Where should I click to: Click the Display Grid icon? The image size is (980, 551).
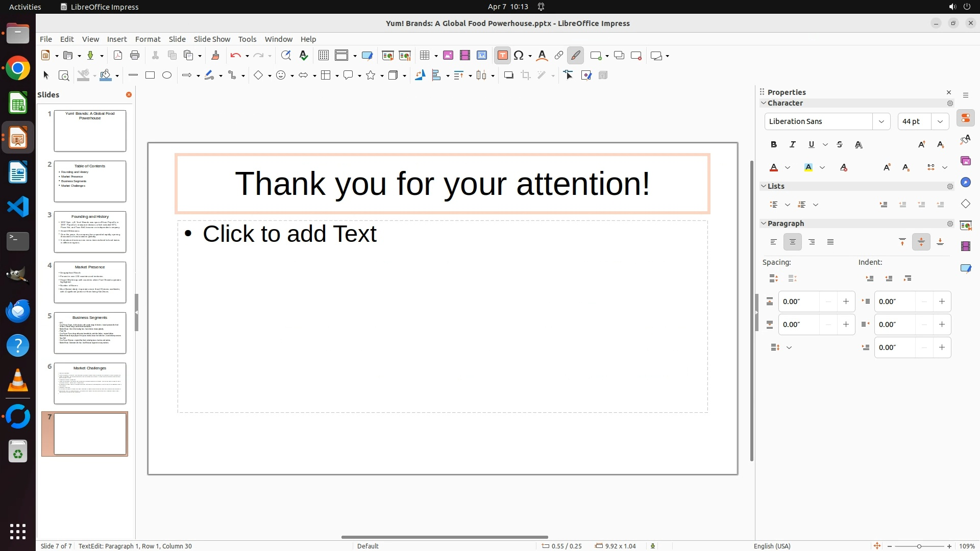tap(323, 56)
